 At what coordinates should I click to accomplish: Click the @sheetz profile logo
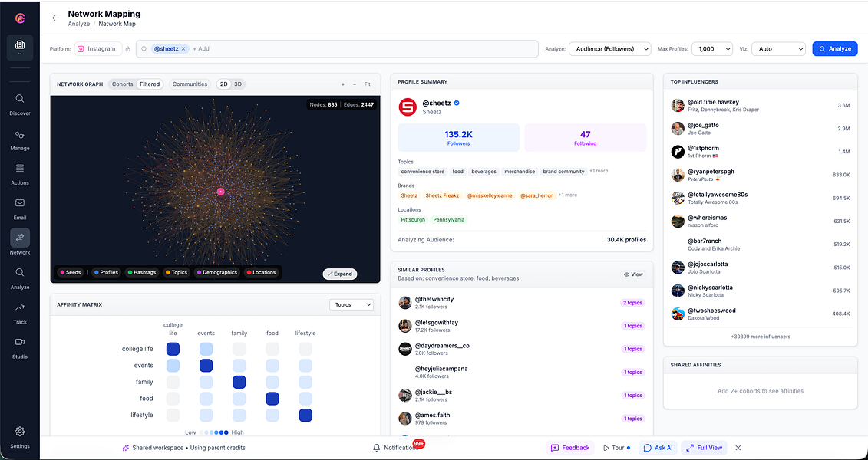408,107
